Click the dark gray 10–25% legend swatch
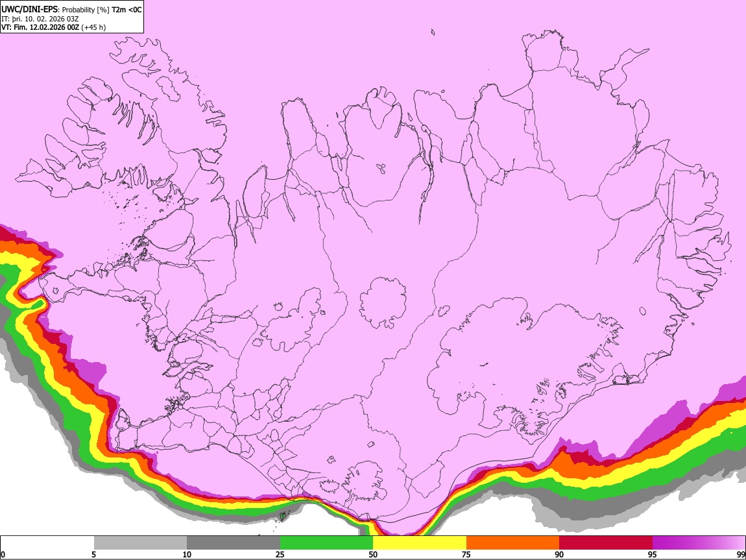The height and width of the screenshot is (560, 746). pyautogui.click(x=234, y=543)
